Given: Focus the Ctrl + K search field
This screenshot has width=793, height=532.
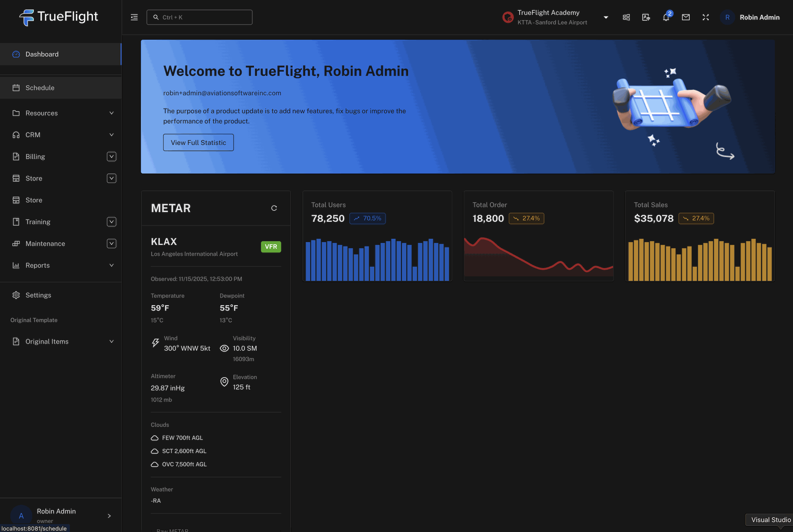Looking at the screenshot, I should (x=199, y=17).
